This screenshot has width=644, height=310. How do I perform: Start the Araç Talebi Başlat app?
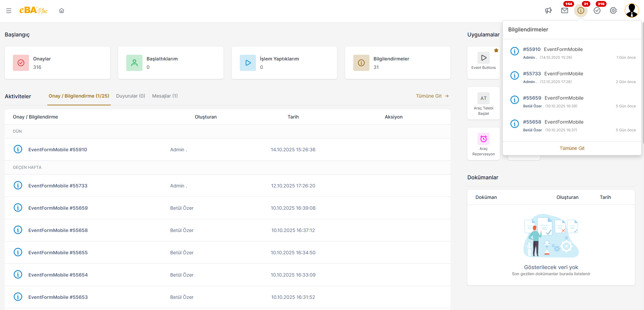(x=484, y=103)
